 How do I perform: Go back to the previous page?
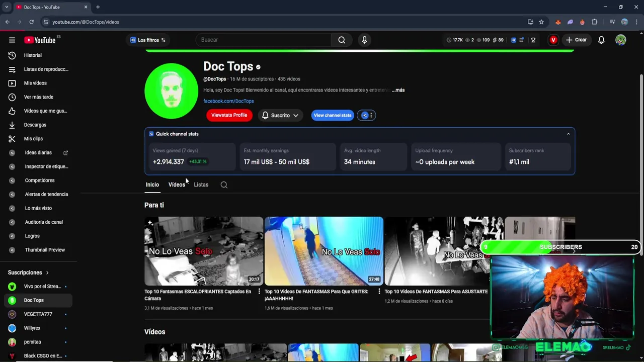point(7,22)
